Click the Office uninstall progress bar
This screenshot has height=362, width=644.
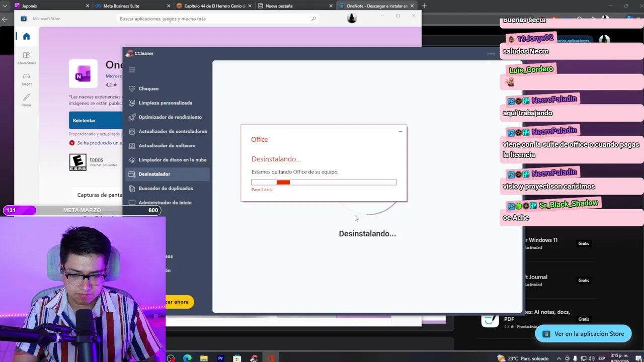(x=324, y=182)
